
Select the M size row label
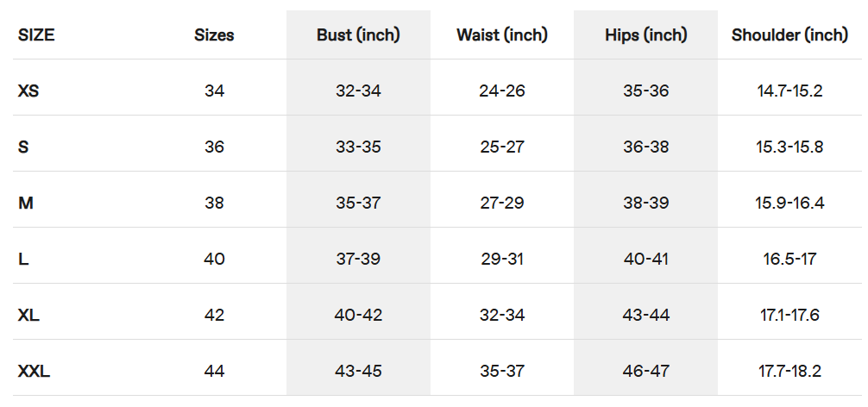pos(25,203)
